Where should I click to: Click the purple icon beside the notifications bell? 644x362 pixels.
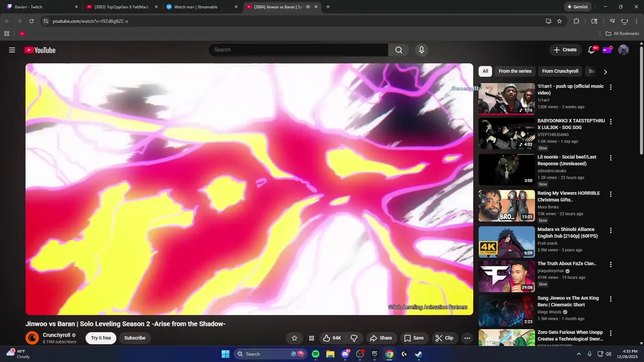click(607, 50)
